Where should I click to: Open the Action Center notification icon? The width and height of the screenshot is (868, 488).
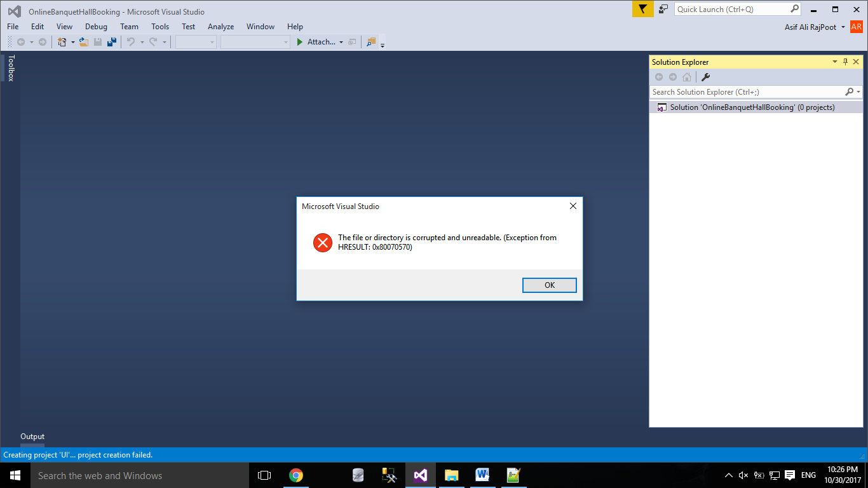tap(790, 475)
